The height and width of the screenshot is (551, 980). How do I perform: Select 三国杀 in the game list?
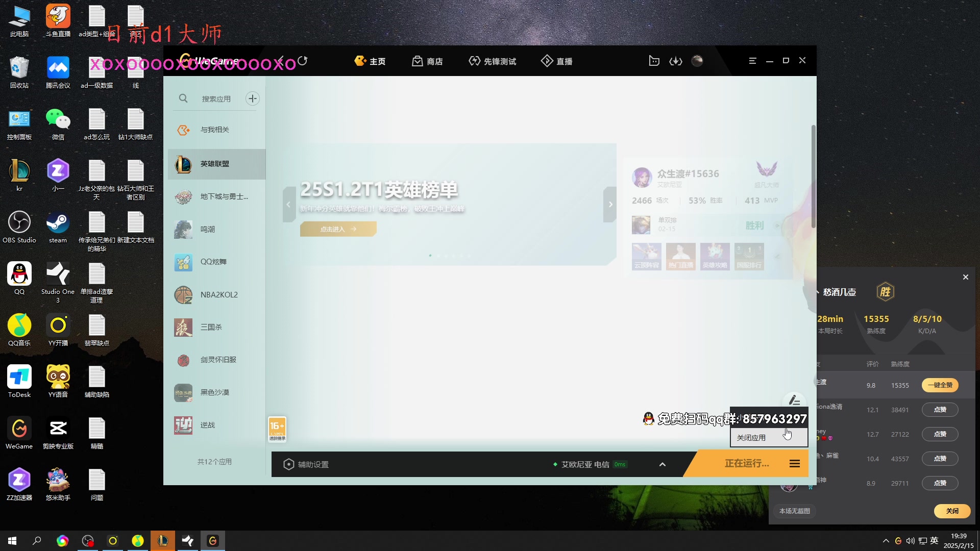coord(217,327)
